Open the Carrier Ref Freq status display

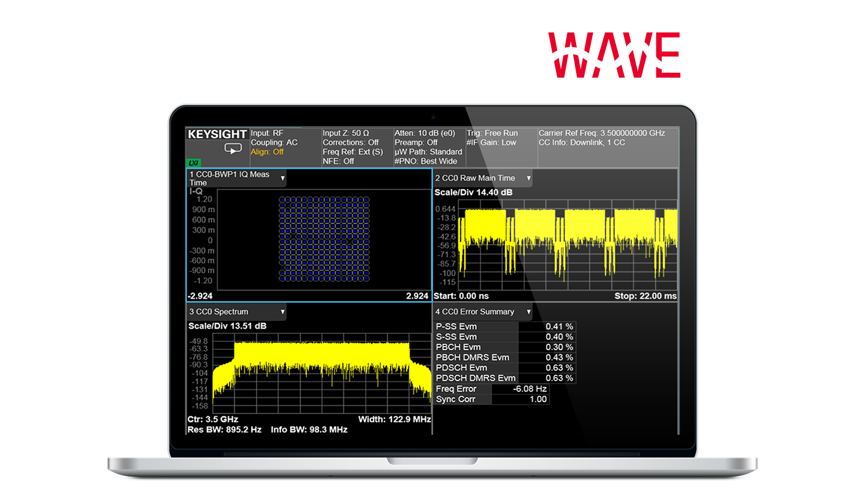pos(601,133)
